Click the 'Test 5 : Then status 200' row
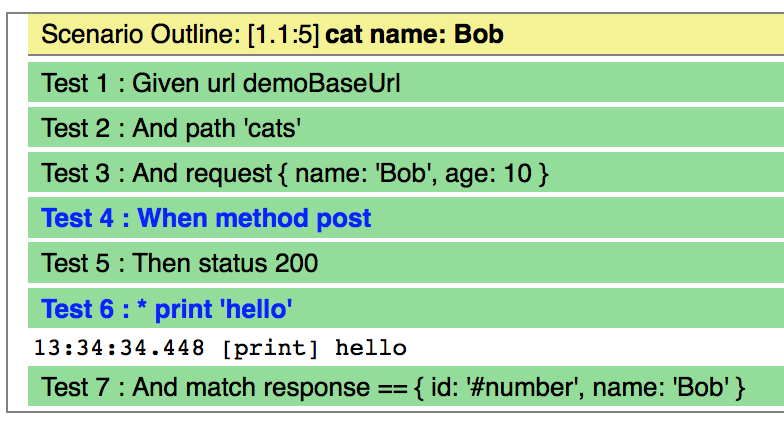Image resolution: width=784 pixels, height=432 pixels. point(406,263)
